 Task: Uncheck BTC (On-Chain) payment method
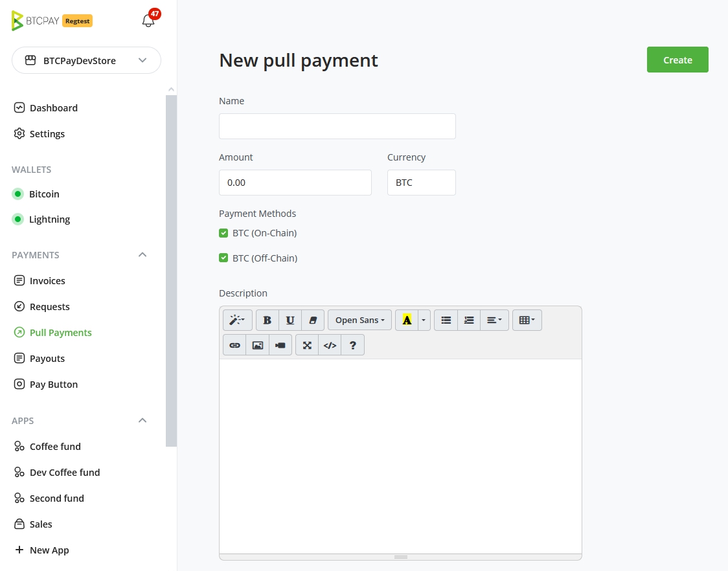click(223, 233)
